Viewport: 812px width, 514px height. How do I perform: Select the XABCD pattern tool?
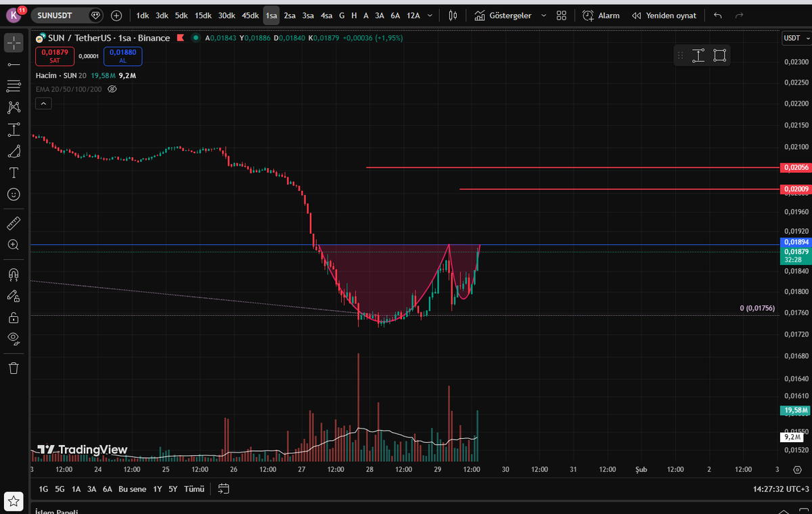(14, 108)
